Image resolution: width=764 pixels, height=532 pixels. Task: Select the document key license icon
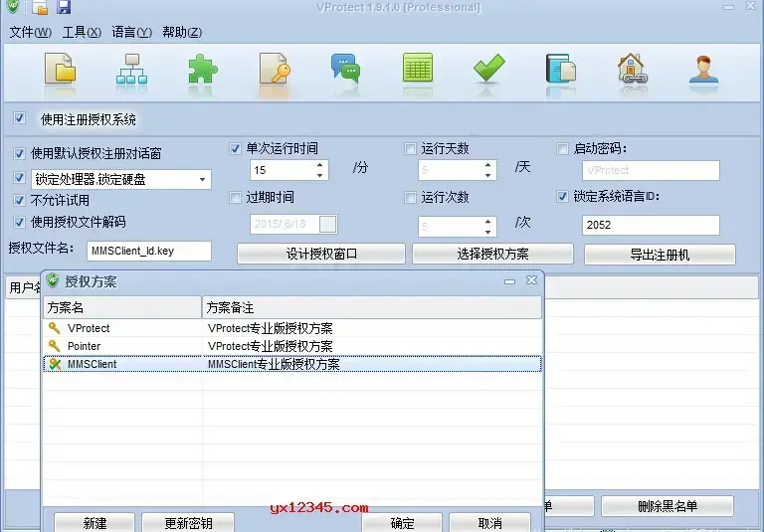274,69
